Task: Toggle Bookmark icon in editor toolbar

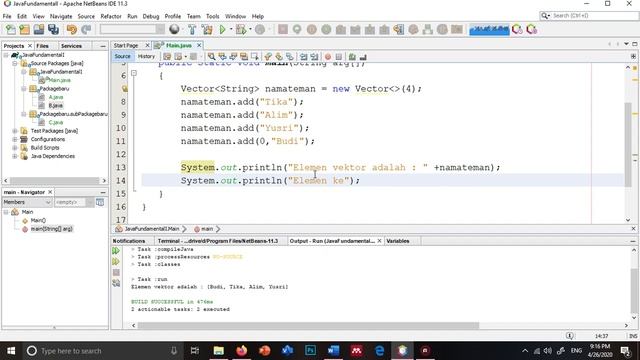Action: click(x=289, y=57)
